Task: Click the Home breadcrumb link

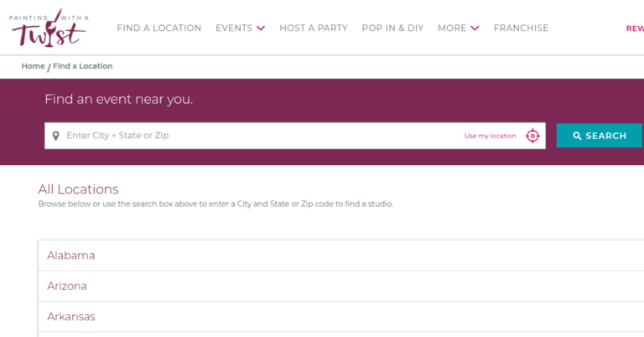Action: [x=34, y=66]
